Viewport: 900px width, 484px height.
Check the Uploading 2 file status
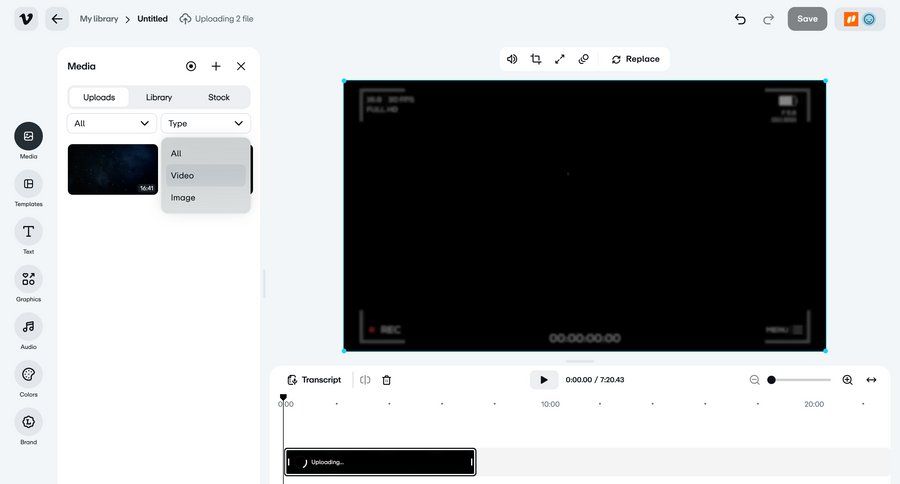point(216,19)
